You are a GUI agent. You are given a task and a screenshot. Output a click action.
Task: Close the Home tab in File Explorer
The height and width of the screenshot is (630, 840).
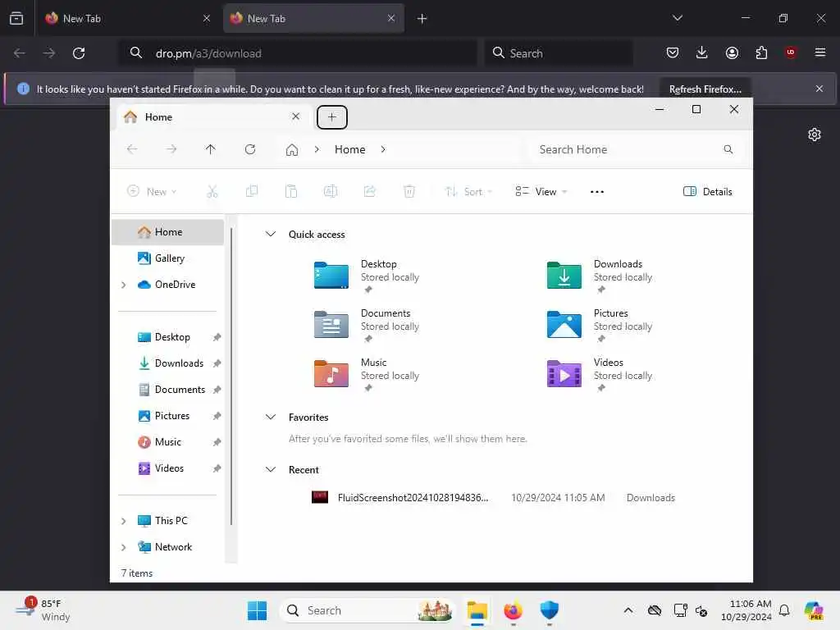click(295, 116)
